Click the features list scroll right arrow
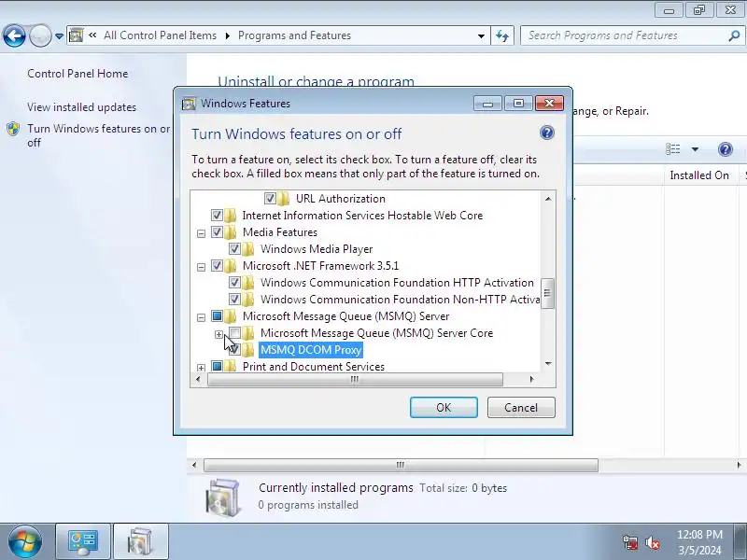The image size is (747, 560). click(531, 380)
